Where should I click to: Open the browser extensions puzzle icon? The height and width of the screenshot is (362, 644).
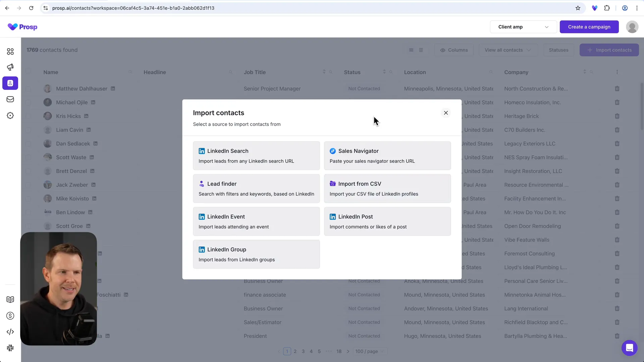coord(607,8)
